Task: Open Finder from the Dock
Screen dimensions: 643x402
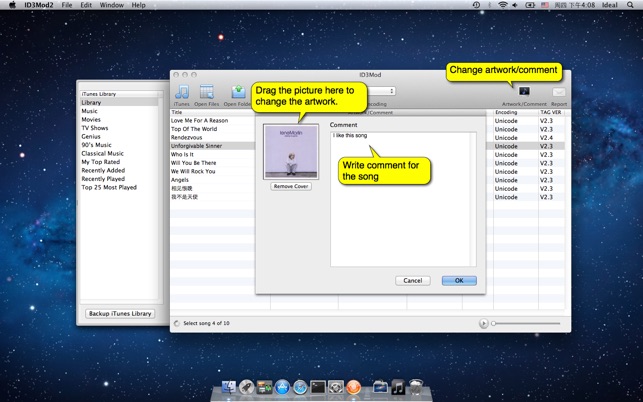Action: click(228, 387)
